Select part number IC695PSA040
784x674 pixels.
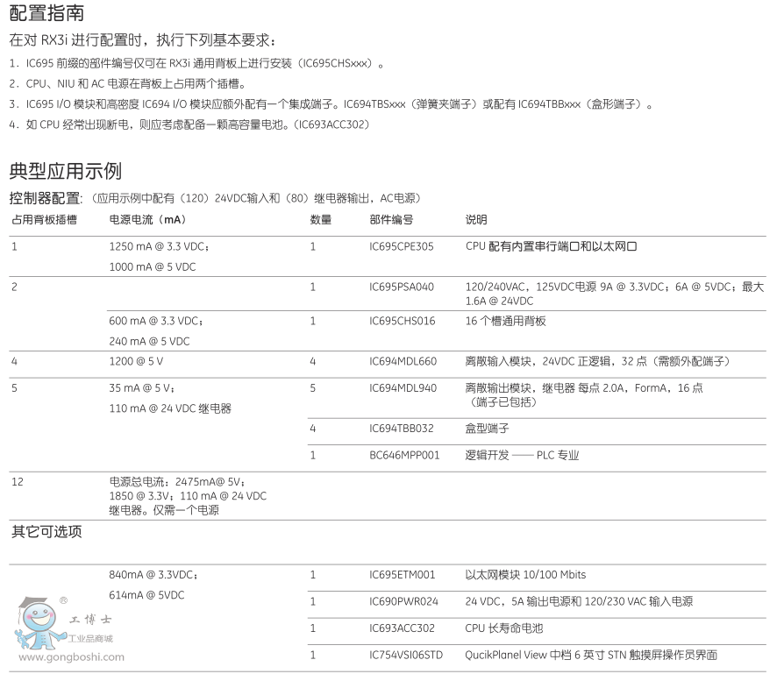click(402, 287)
